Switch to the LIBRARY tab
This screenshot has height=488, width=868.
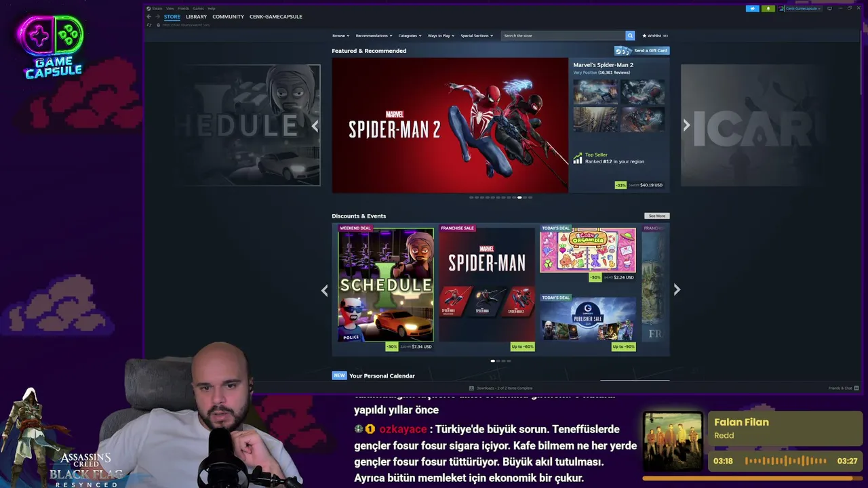pyautogui.click(x=196, y=16)
